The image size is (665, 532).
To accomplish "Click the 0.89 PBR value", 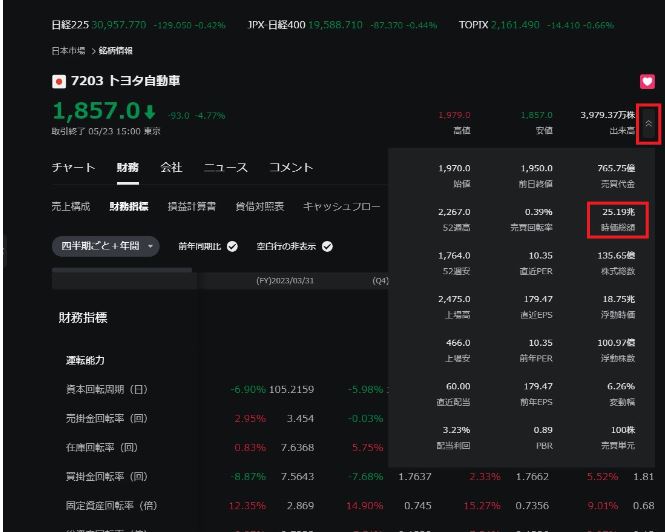I will point(543,430).
